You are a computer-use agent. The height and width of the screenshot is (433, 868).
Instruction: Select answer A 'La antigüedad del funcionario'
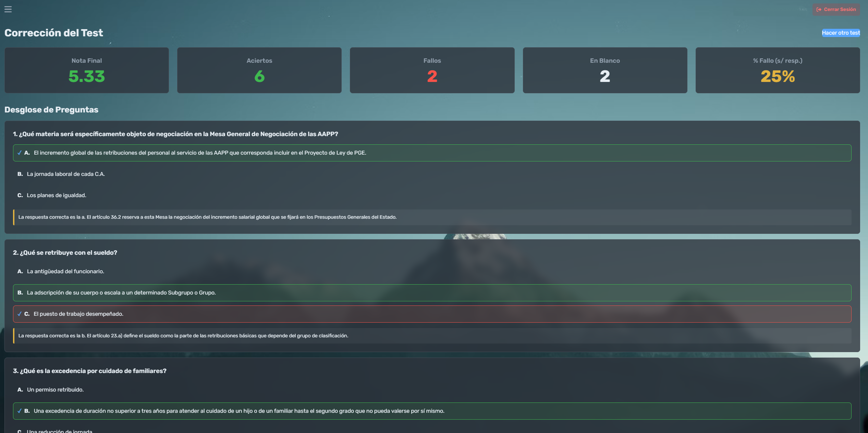click(65, 272)
